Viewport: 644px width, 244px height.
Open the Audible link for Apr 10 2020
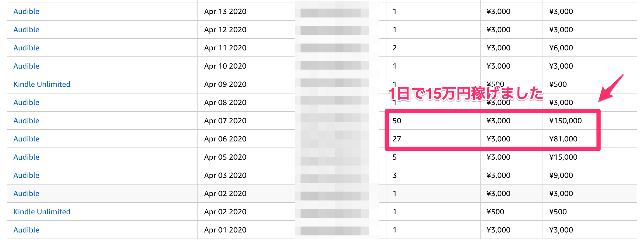(x=26, y=66)
